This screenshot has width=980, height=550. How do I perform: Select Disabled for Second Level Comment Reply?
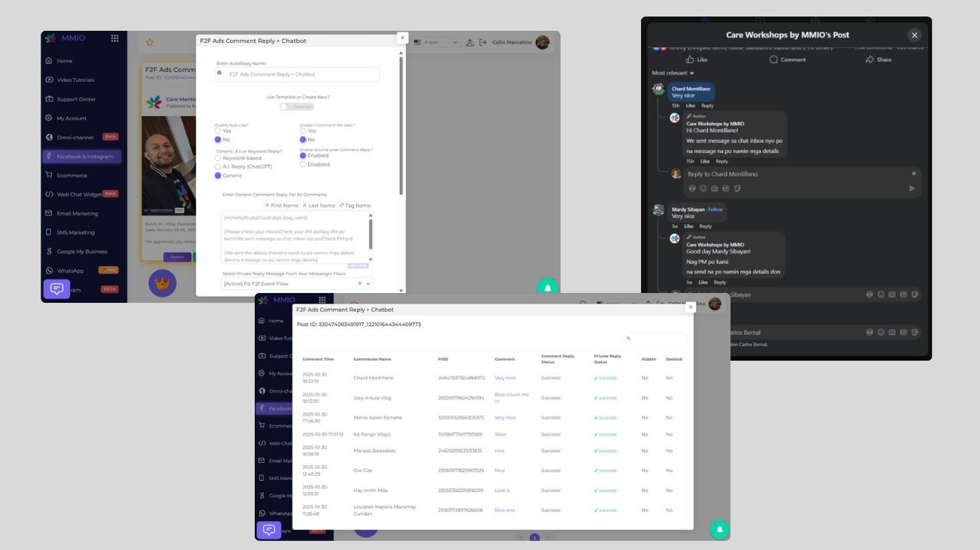click(x=303, y=164)
